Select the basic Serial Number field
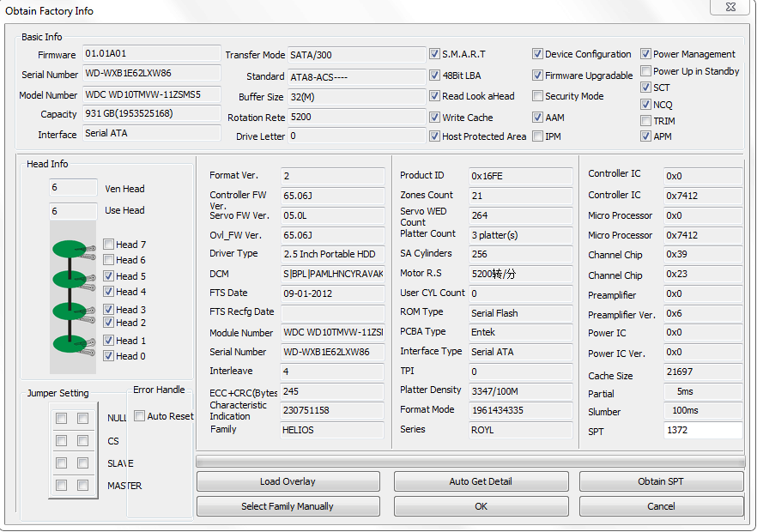Screen dimensions: 757x532 pos(152,74)
